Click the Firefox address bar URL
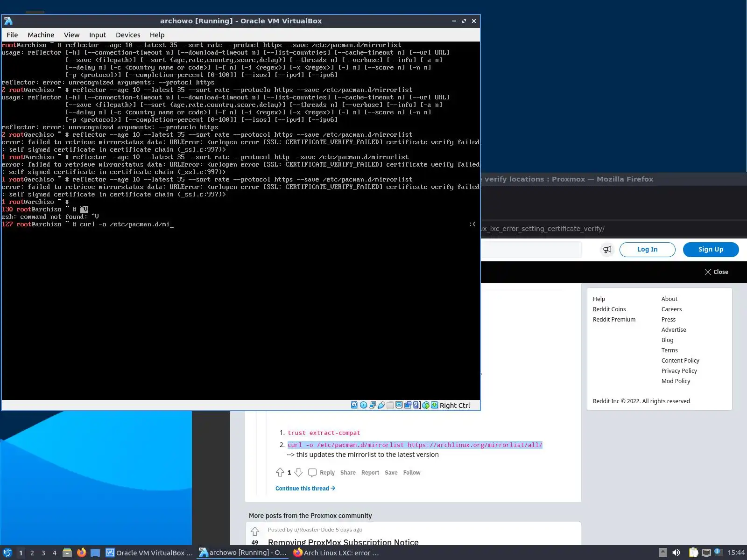 (x=543, y=229)
